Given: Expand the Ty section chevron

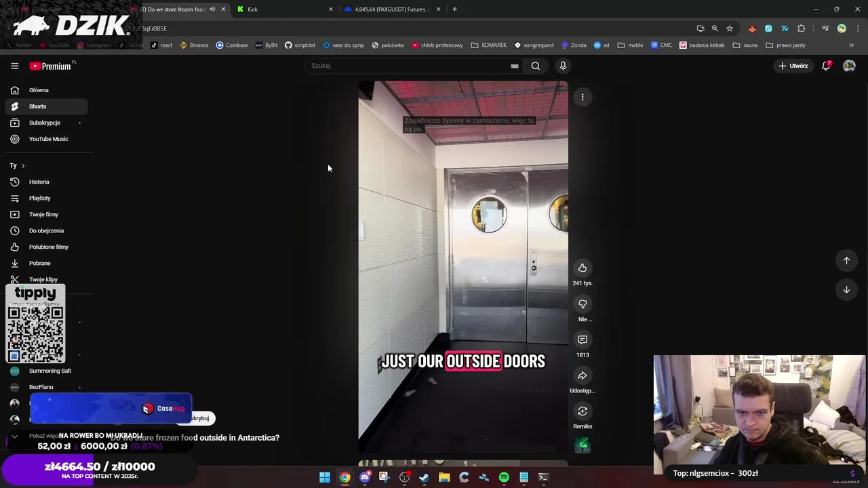Looking at the screenshot, I should [x=23, y=166].
